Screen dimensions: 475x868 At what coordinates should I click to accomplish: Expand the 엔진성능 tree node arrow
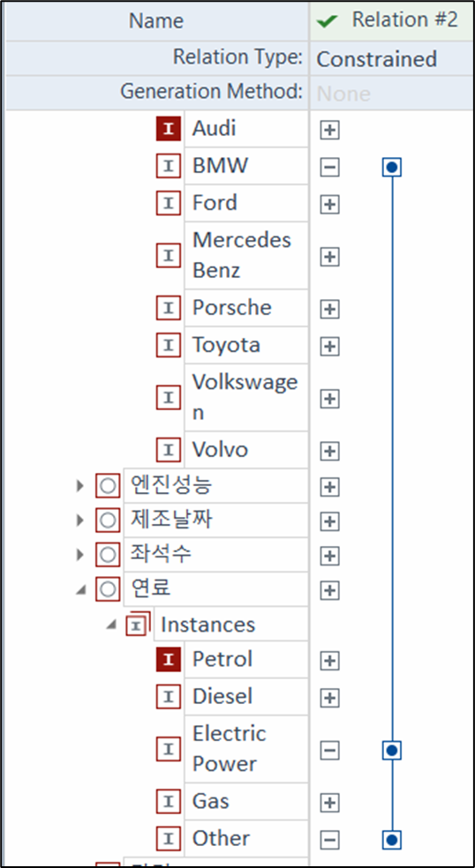pyautogui.click(x=80, y=486)
